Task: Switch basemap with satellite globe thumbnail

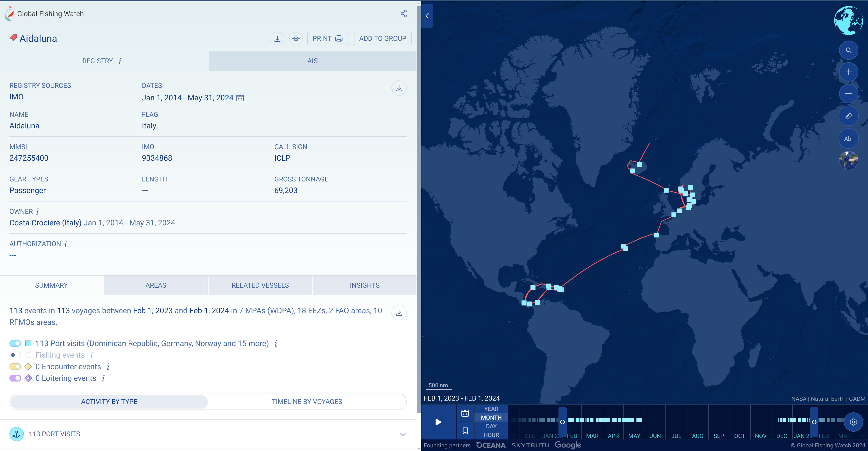Action: (x=848, y=160)
